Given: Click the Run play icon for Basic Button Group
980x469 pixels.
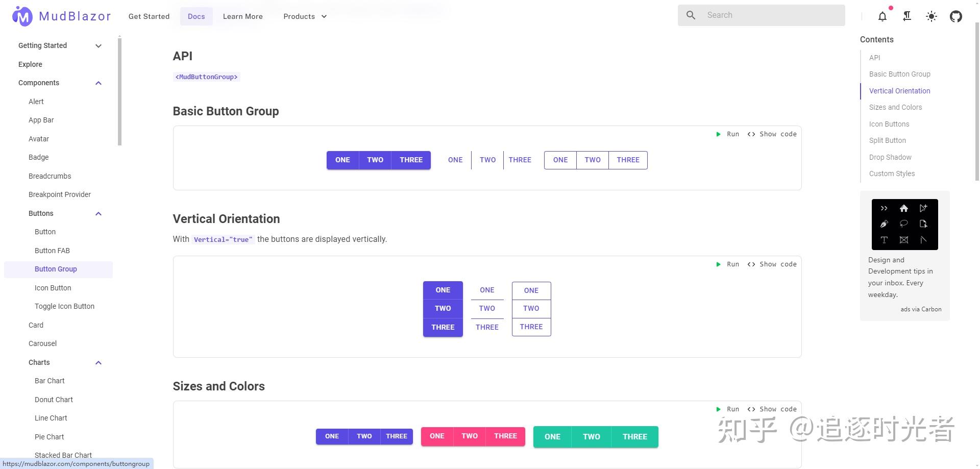Looking at the screenshot, I should click(x=719, y=134).
